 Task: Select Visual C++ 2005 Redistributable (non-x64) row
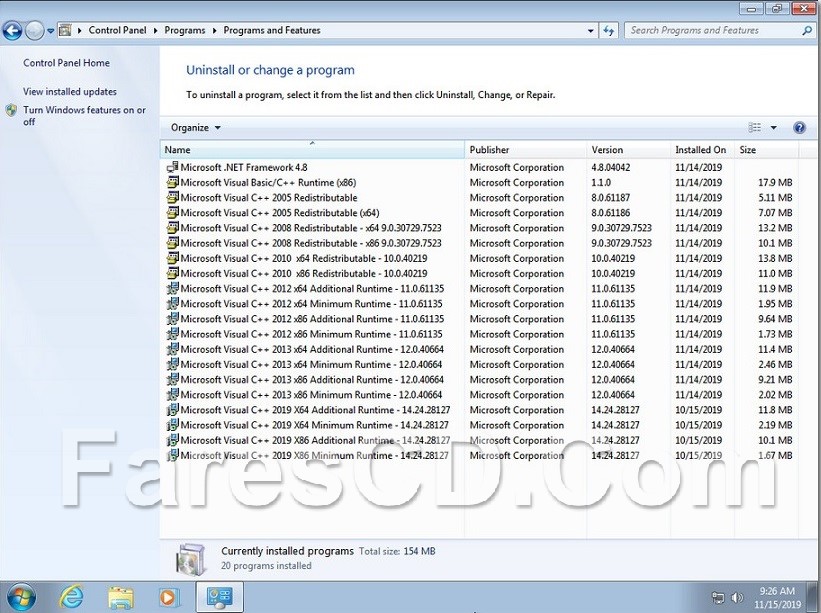point(479,198)
